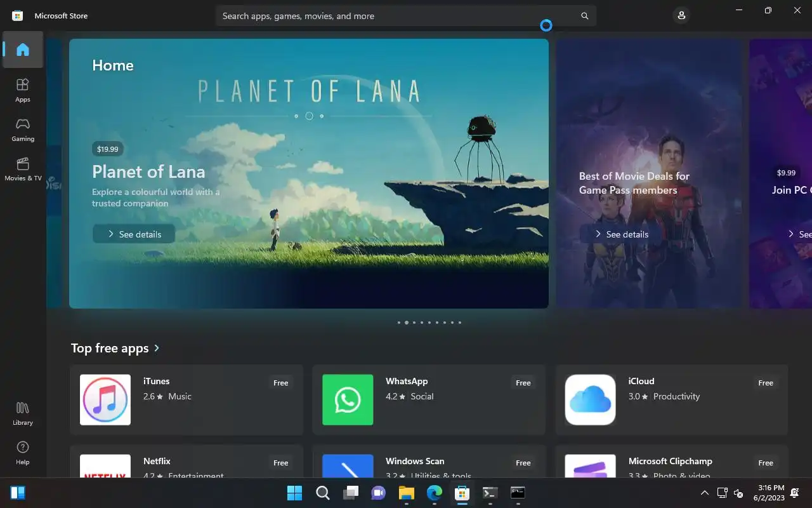Open the Library page
812x508 pixels.
click(23, 413)
